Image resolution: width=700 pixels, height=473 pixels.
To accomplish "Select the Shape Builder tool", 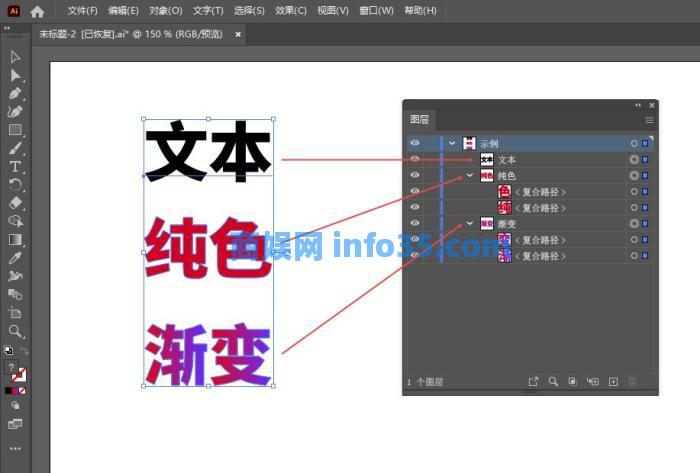I will coord(15,221).
